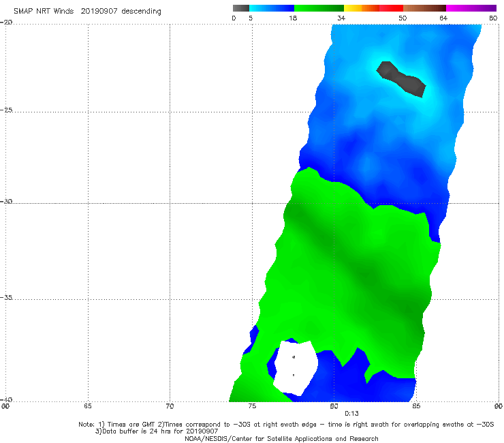Viewport: 504px width, 443px height.
Task: Click the longitude axis label "65"
Action: tap(88, 406)
